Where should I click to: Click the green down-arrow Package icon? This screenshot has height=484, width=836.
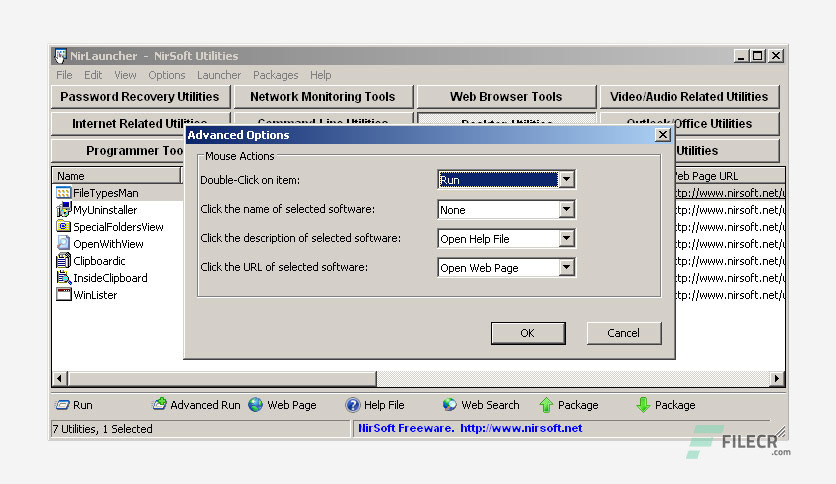pyautogui.click(x=643, y=405)
